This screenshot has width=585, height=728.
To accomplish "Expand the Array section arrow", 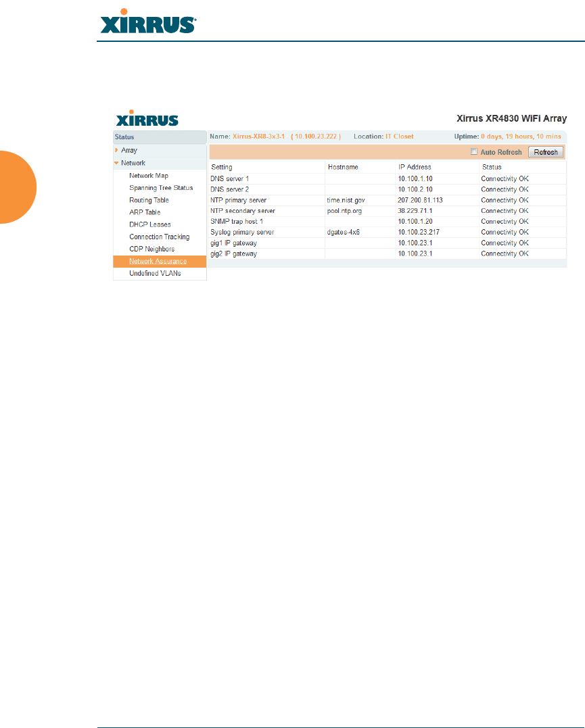I will click(x=116, y=150).
